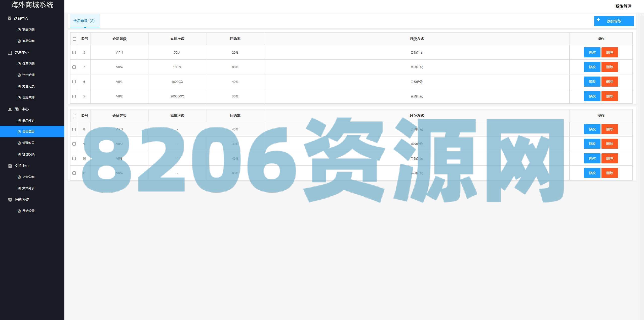This screenshot has width=644, height=320.
Task: Click 删除 for the ID 5 VIP2 row
Action: (x=610, y=96)
